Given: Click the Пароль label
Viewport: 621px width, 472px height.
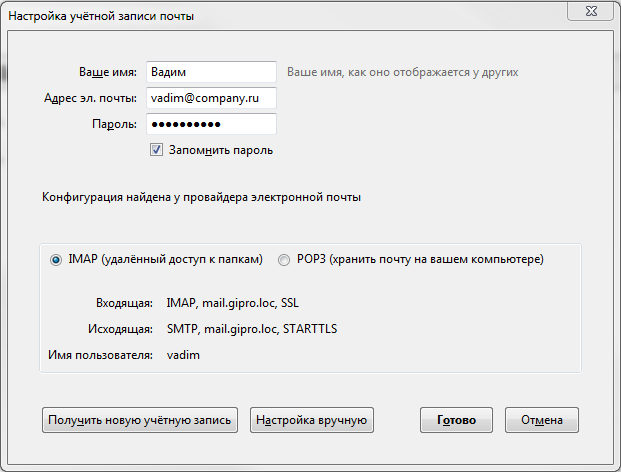Looking at the screenshot, I should pyautogui.click(x=114, y=124).
